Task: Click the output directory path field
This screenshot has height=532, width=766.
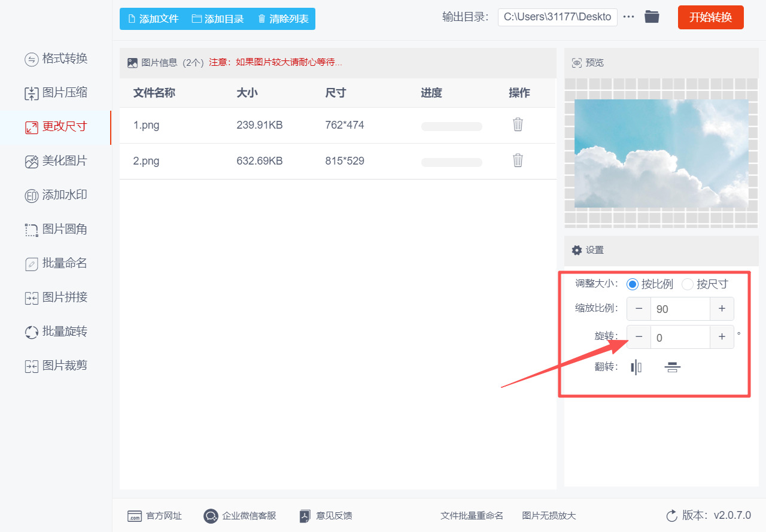Action: point(557,17)
